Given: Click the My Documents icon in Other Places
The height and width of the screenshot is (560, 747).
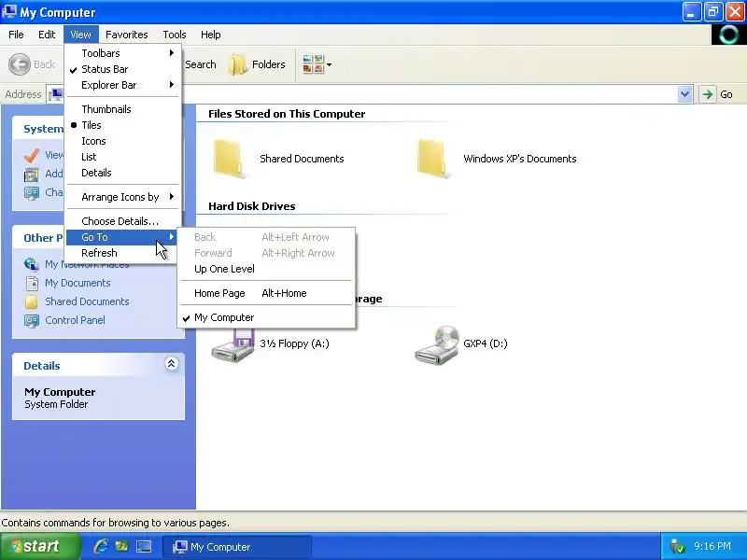Looking at the screenshot, I should pyautogui.click(x=32, y=284).
